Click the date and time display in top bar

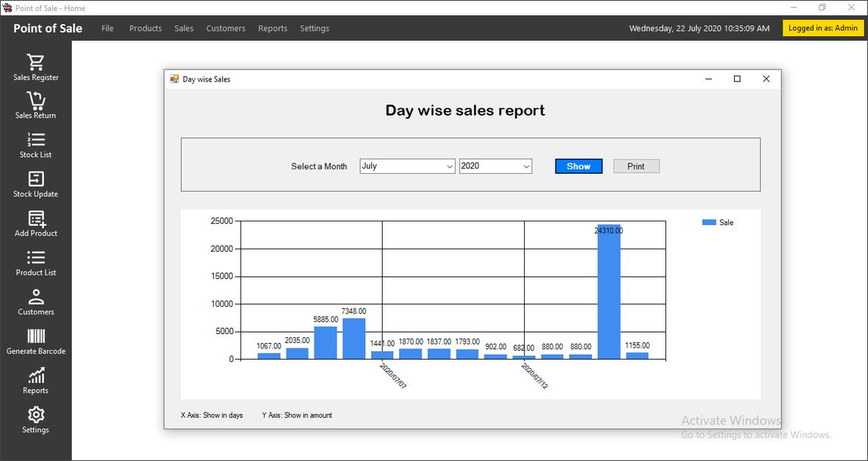click(x=699, y=28)
